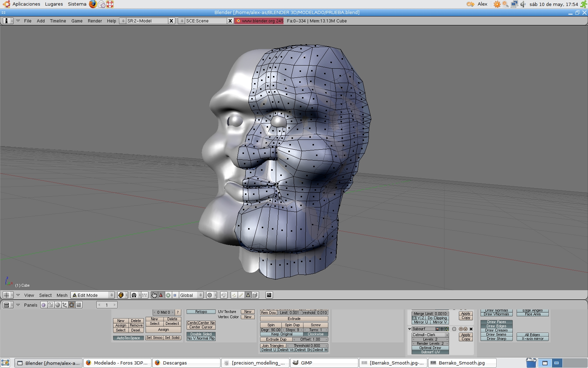This screenshot has height=368, width=588.
Task: Toggle No V.Normal Flip option
Action: pyautogui.click(x=201, y=338)
